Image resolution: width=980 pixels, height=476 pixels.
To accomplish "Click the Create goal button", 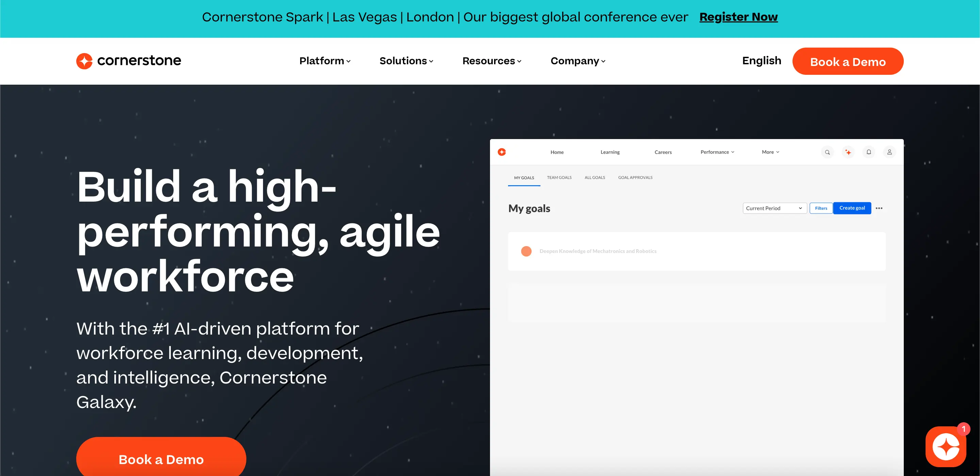I will click(x=852, y=208).
